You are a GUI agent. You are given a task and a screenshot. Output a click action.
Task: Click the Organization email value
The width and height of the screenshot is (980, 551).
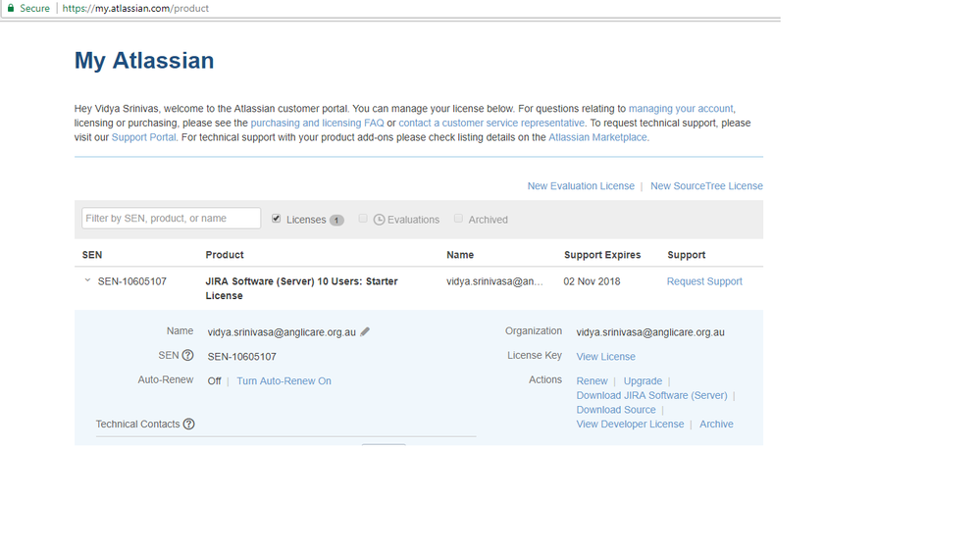click(650, 331)
